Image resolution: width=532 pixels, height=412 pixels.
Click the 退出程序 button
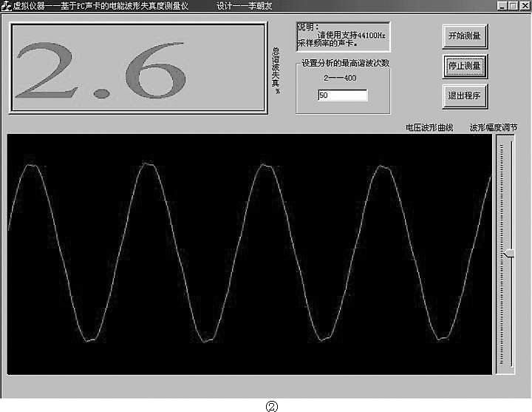click(465, 95)
